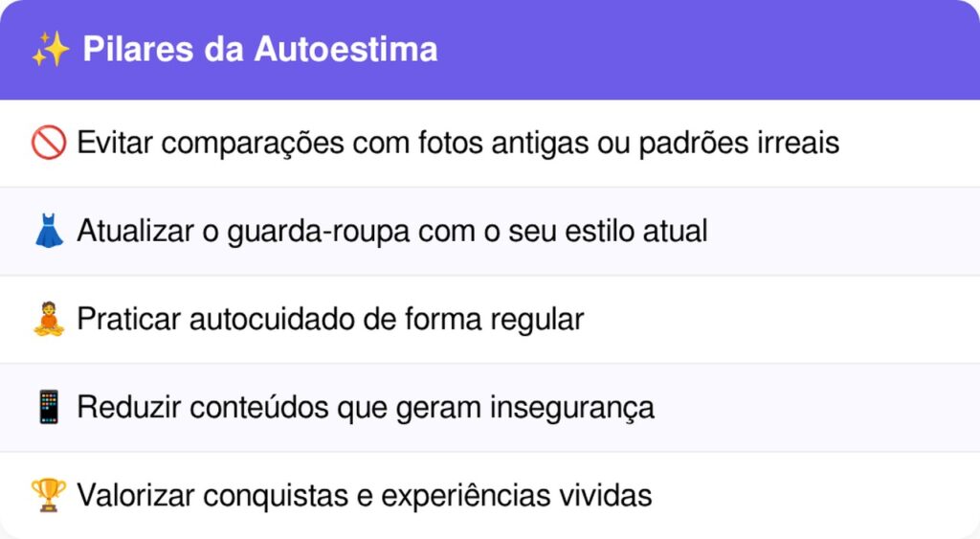Click the meditating person icon
The height and width of the screenshot is (539, 980).
(x=48, y=320)
